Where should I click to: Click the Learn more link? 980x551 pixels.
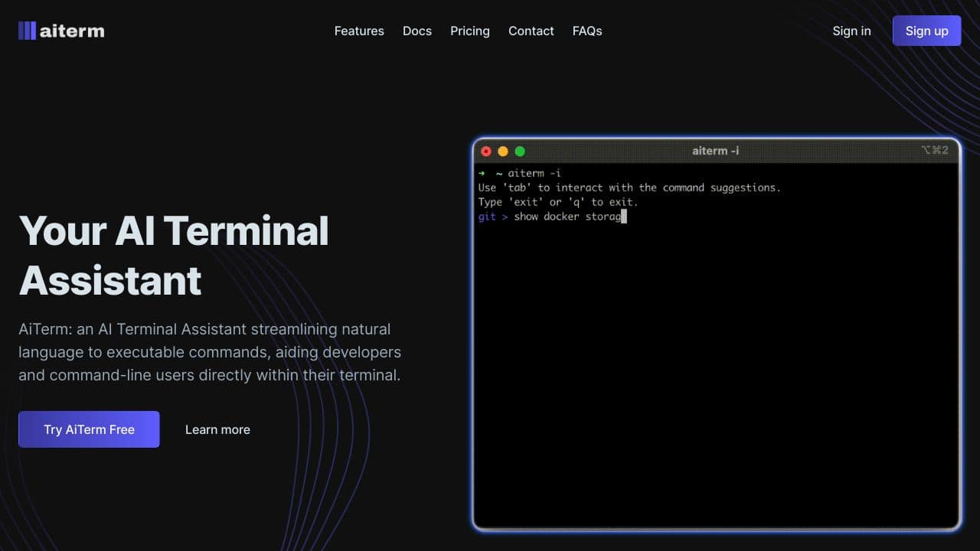pyautogui.click(x=217, y=429)
